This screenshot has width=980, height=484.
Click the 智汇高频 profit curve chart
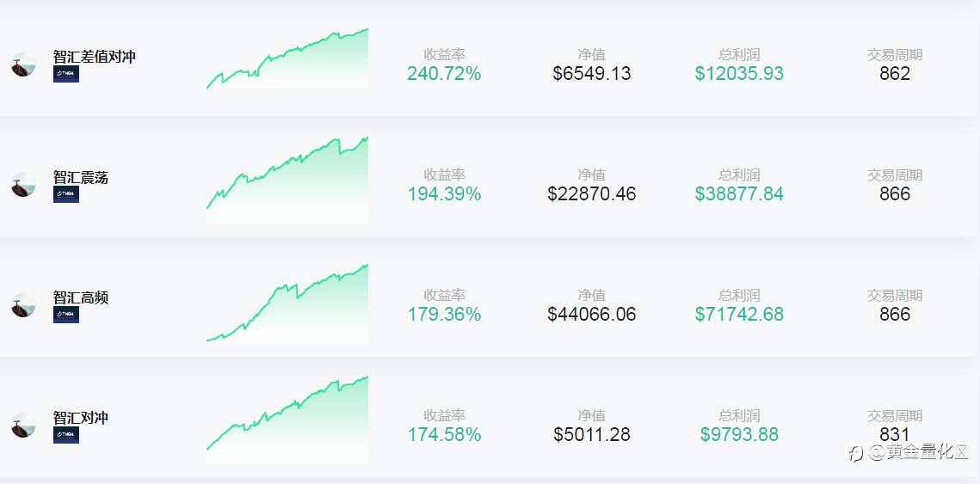(x=287, y=303)
